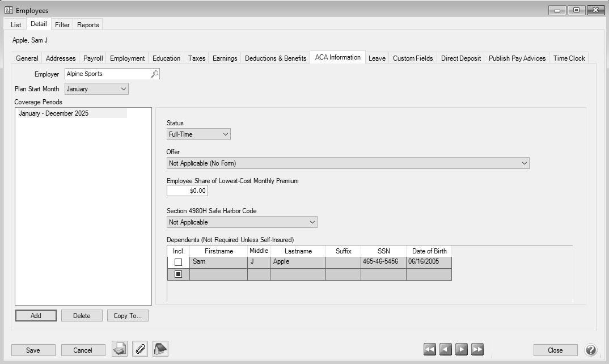The height and width of the screenshot is (364, 609).
Task: Expand the Offer dropdown
Action: (x=348, y=163)
